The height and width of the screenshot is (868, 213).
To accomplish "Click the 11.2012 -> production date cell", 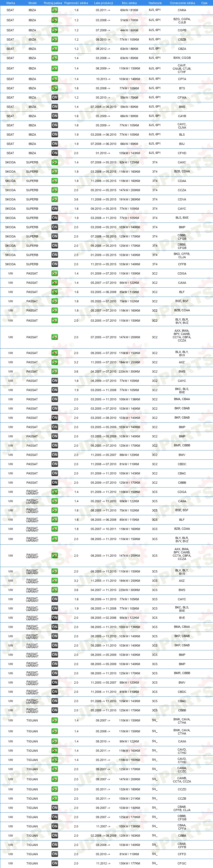I will coord(103,863).
